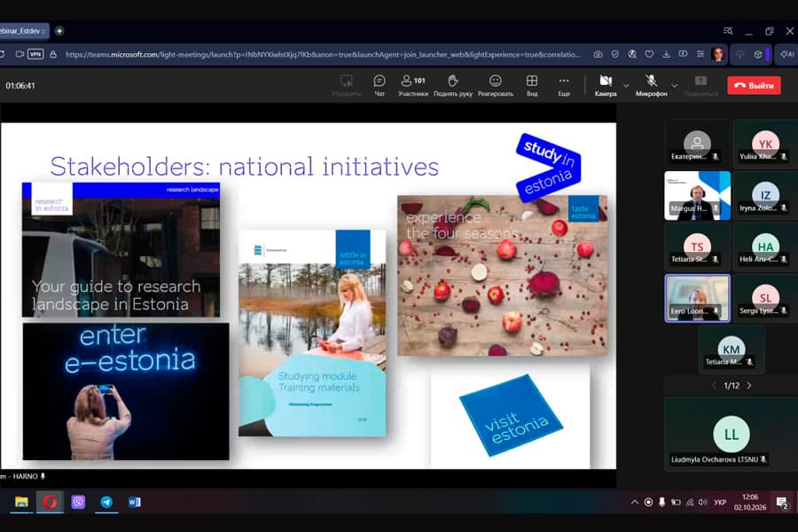The image size is (798, 532).
Task: Open the browser extensions cube icon
Action: pos(758,54)
